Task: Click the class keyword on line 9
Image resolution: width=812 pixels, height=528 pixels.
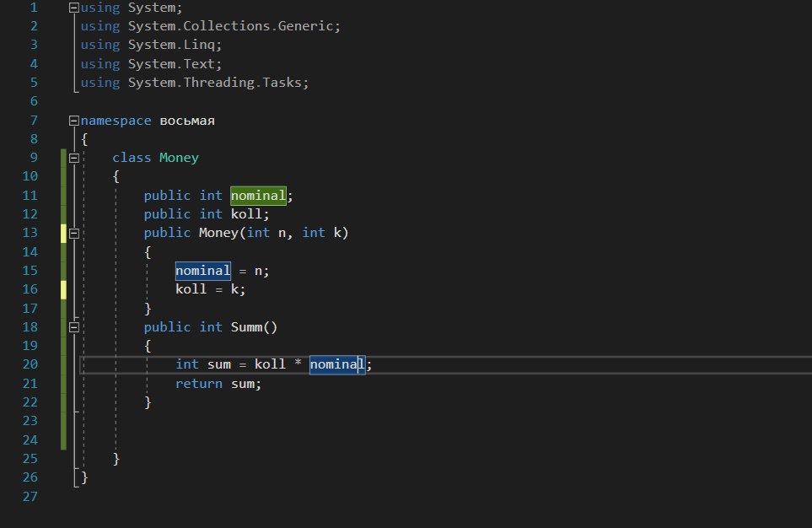Action: pos(132,158)
